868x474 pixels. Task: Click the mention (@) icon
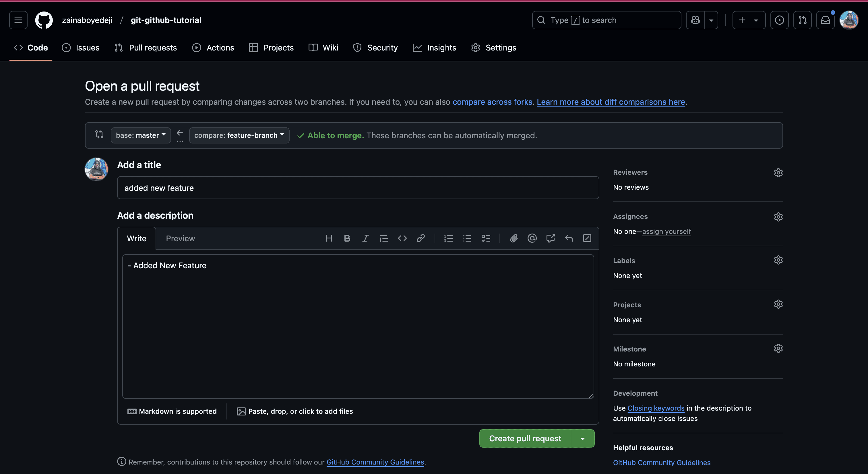(x=532, y=238)
